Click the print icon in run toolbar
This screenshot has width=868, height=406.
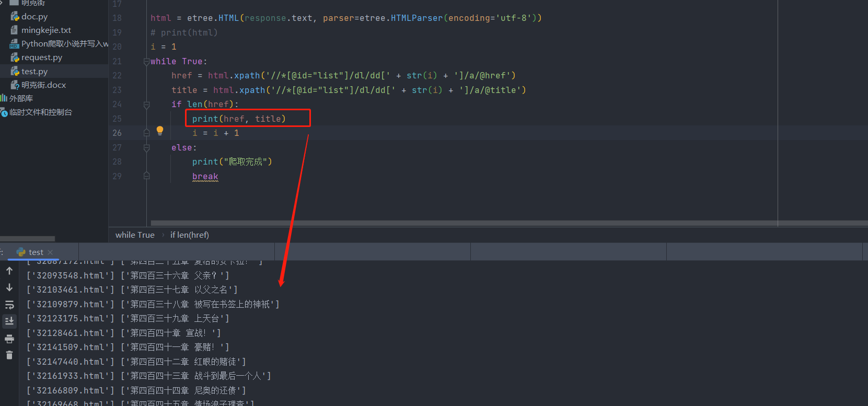(9, 339)
